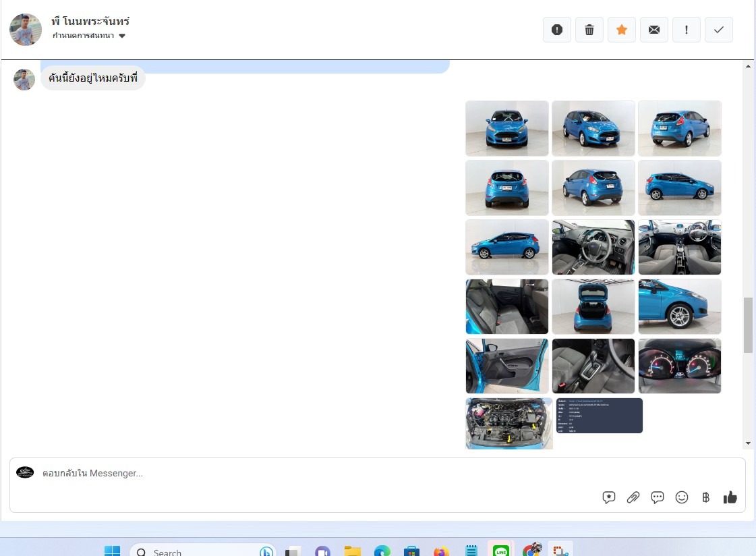The width and height of the screenshot is (756, 556).
Task: Open the steering wheel interior photo
Action: [593, 247]
